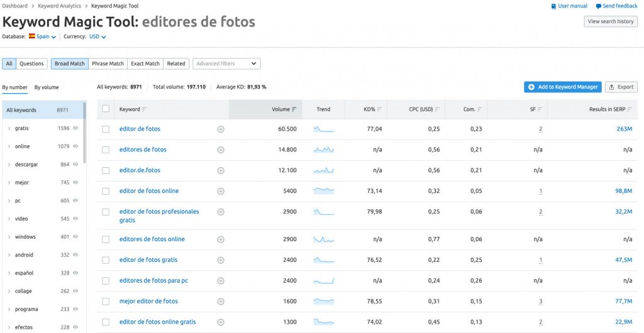Open the Advanced filters dropdown
The image size is (644, 333).
point(226,63)
